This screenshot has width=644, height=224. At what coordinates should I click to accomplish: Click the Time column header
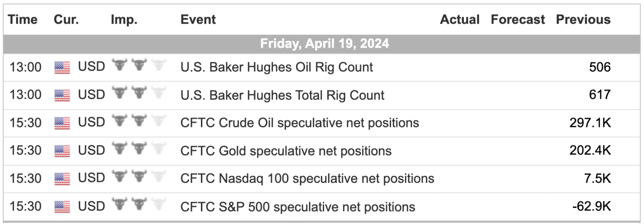[23, 19]
